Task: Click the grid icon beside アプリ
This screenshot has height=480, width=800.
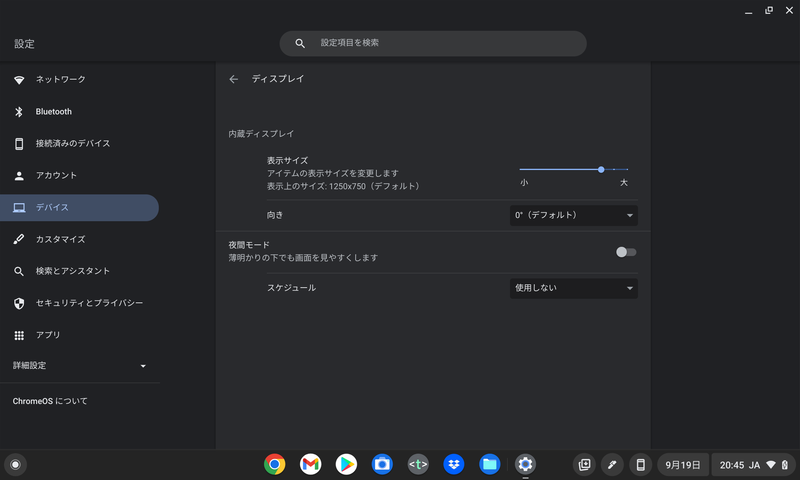Action: tap(19, 335)
